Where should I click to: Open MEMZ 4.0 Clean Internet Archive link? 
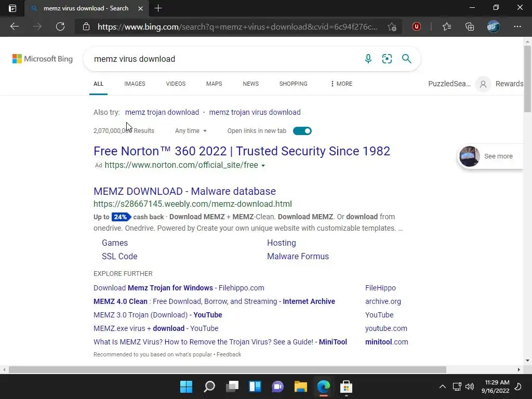(215, 301)
